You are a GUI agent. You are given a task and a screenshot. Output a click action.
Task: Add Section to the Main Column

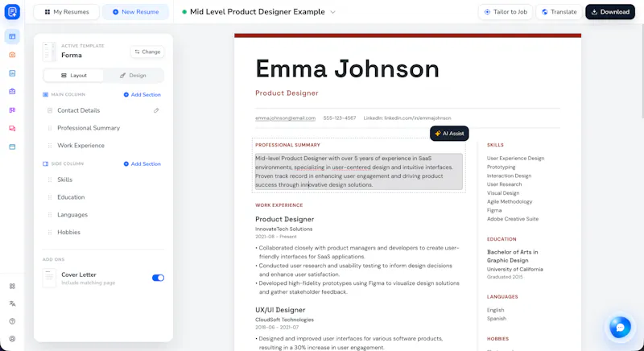point(142,95)
